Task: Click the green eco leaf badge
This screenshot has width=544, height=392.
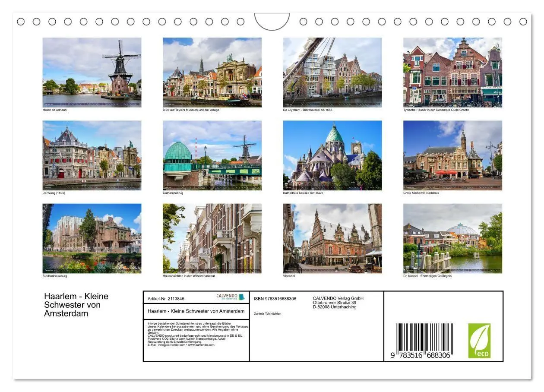Action: [x=479, y=341]
